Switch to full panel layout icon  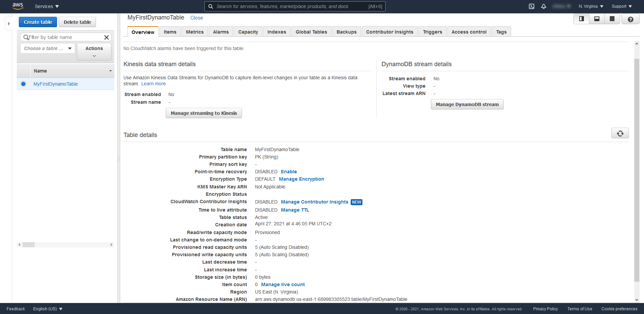[x=612, y=19]
